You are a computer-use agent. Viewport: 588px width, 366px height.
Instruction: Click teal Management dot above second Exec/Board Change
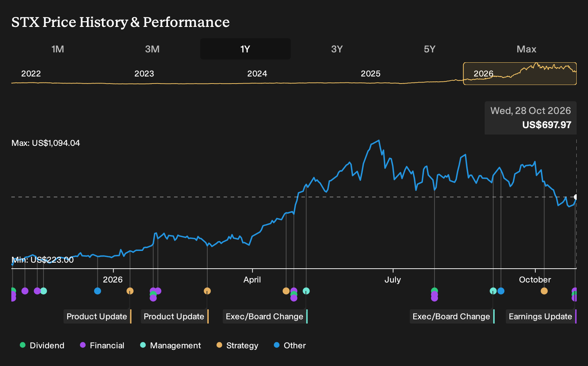coord(493,291)
